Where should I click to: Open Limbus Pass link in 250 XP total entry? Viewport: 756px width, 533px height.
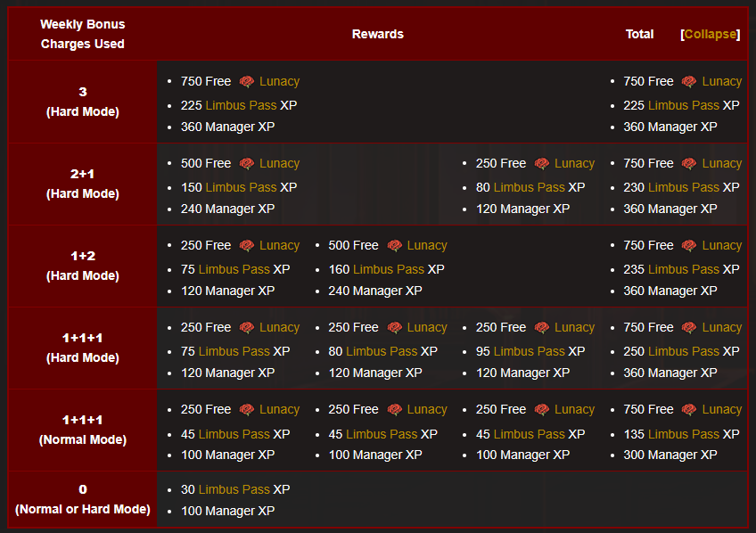(x=684, y=351)
